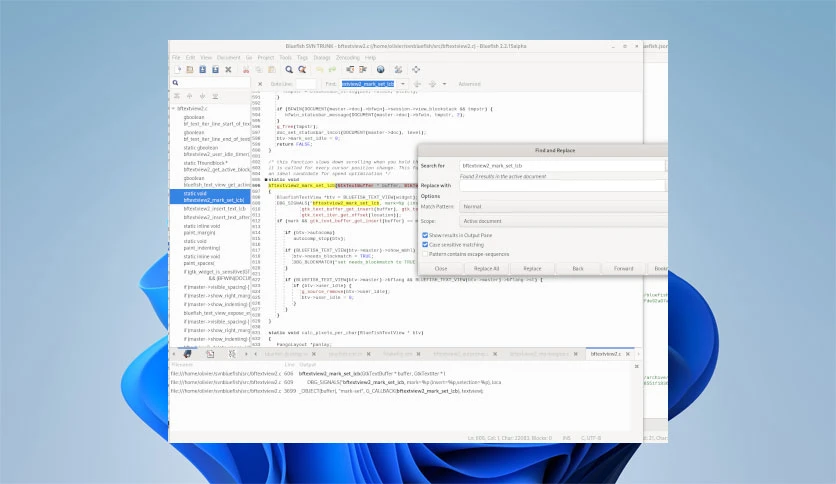Click the Indent toolbar icon
Viewport: 836px width, 484px height.
click(x=363, y=70)
